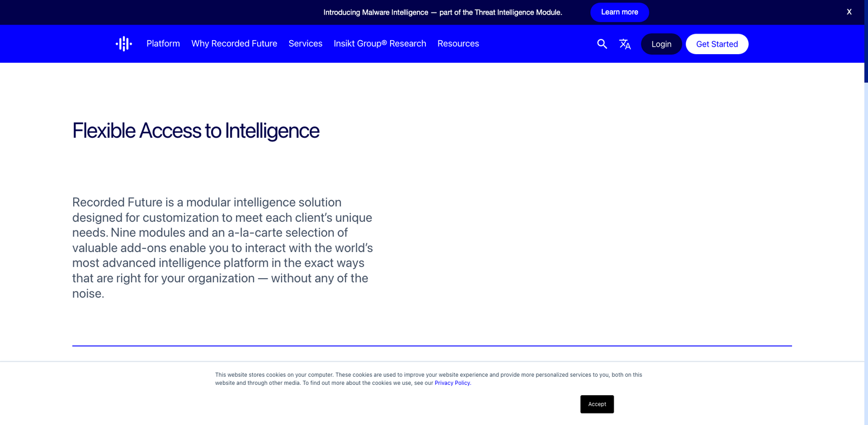Click Learn more in the banner

620,12
